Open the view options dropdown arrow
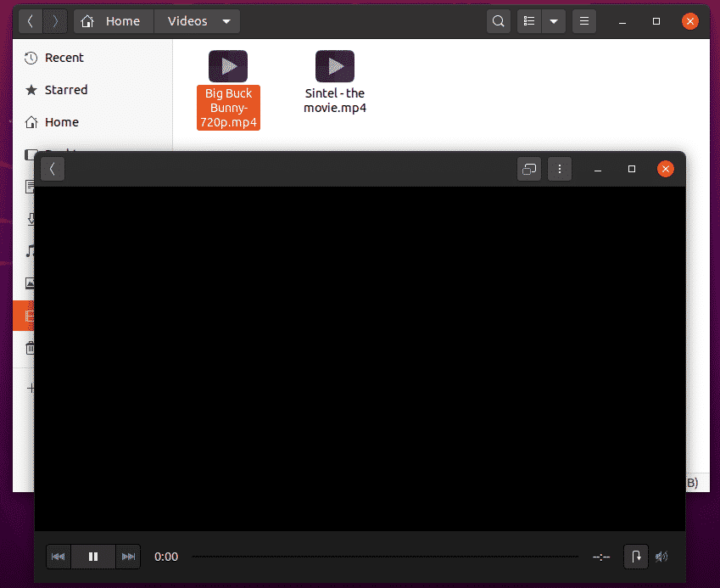Image resolution: width=720 pixels, height=588 pixels. pos(555,21)
